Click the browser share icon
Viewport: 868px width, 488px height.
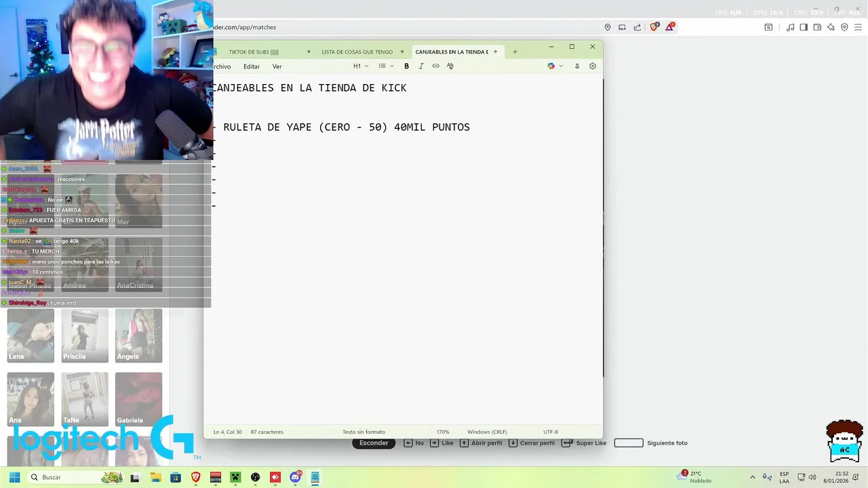click(637, 27)
